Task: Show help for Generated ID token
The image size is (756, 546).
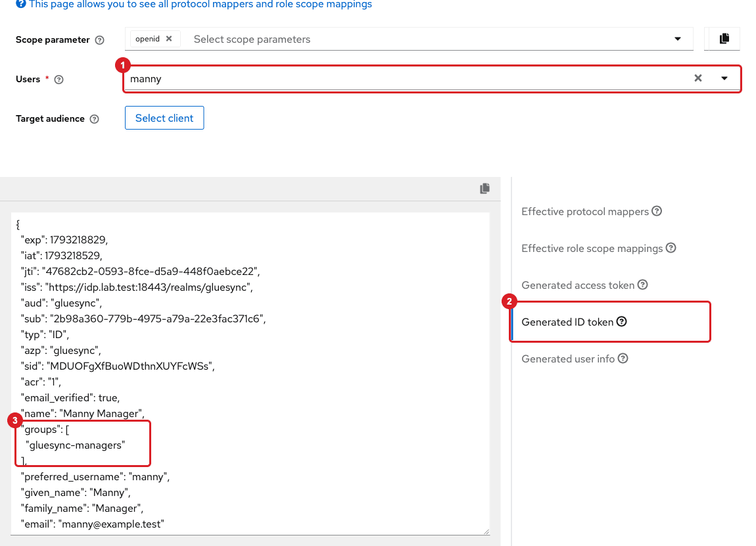Action: [621, 322]
